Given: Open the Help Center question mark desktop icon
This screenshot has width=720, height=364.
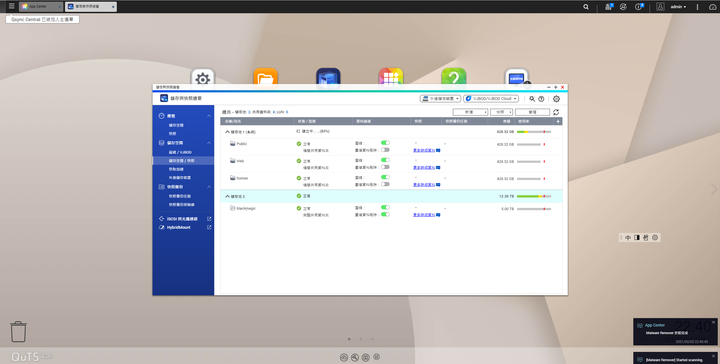Looking at the screenshot, I should [454, 78].
